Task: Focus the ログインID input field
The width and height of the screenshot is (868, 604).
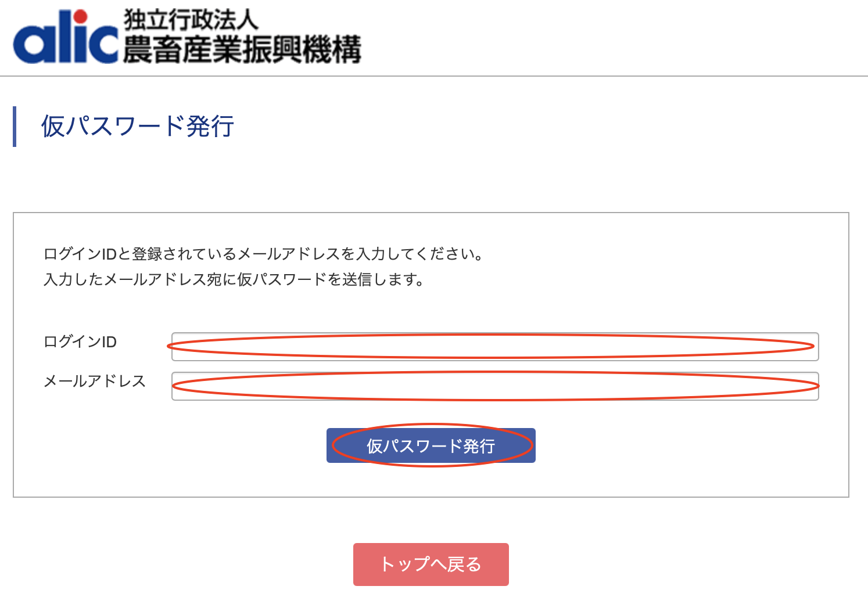Action: (x=495, y=347)
